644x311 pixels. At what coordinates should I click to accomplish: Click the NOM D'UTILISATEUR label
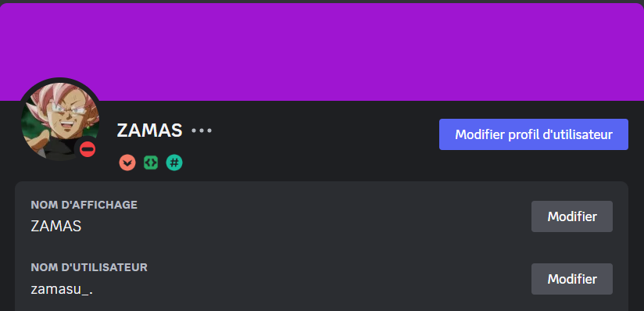click(x=89, y=267)
